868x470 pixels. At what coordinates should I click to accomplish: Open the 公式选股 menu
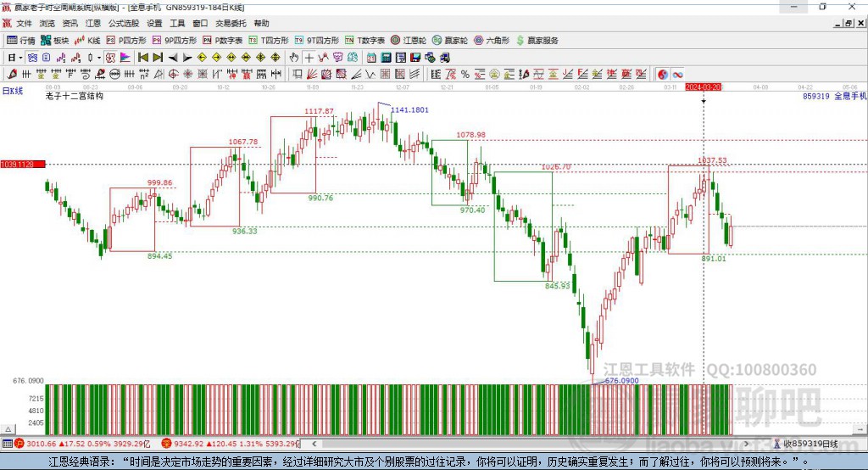124,23
